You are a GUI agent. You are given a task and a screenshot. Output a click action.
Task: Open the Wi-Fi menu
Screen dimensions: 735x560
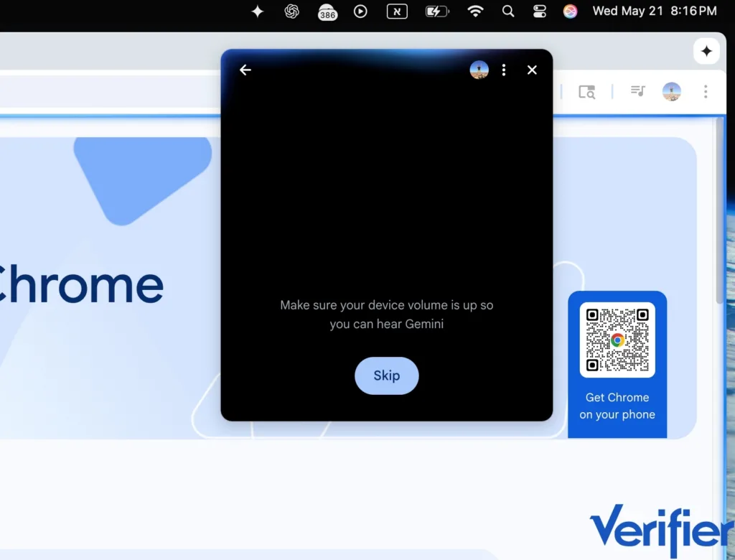[x=475, y=11]
